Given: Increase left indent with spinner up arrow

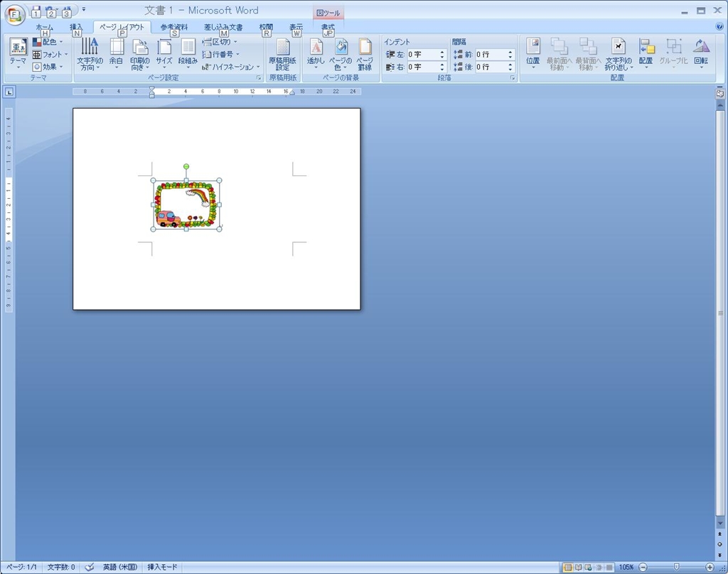Looking at the screenshot, I should [442, 52].
